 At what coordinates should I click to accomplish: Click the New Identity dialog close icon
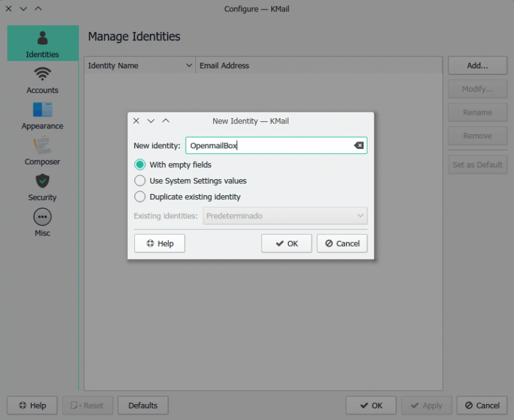coord(136,121)
